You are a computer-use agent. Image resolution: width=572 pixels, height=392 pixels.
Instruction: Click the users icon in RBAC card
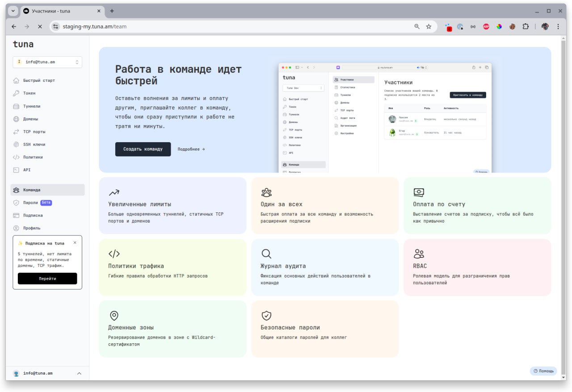point(419,254)
